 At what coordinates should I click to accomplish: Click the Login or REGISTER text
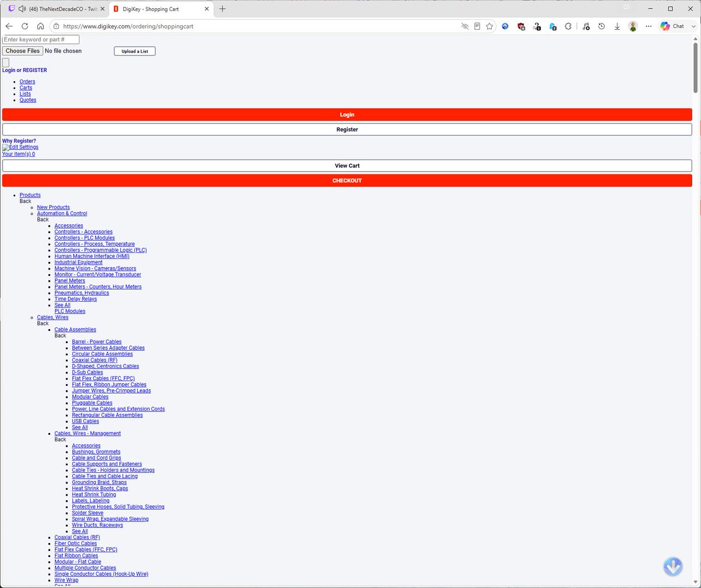(25, 70)
